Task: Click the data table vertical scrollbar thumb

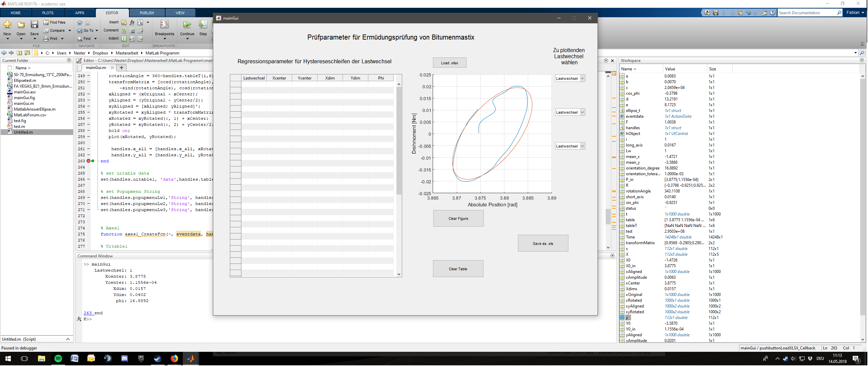Action: tap(399, 140)
